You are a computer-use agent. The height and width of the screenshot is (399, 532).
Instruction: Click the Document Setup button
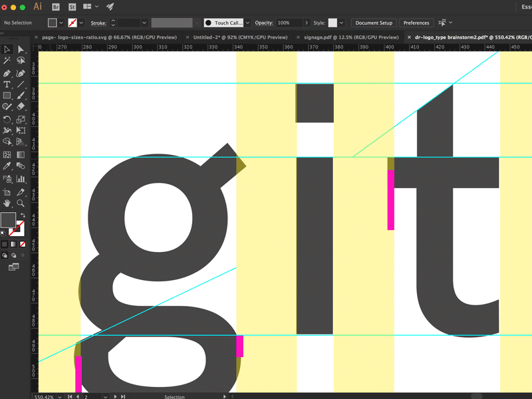pyautogui.click(x=374, y=23)
